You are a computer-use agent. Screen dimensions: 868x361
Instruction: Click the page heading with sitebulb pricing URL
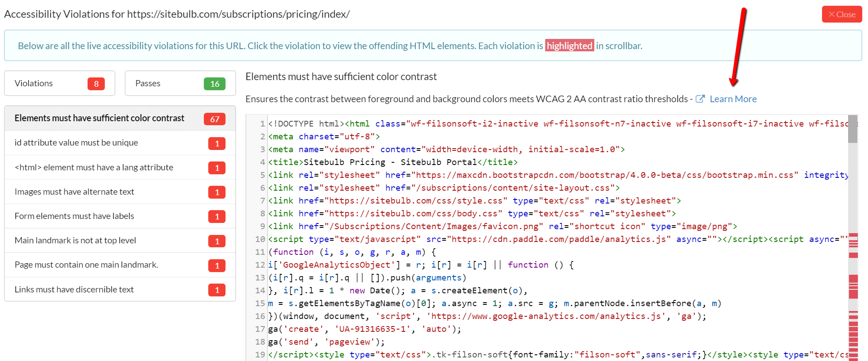click(177, 14)
